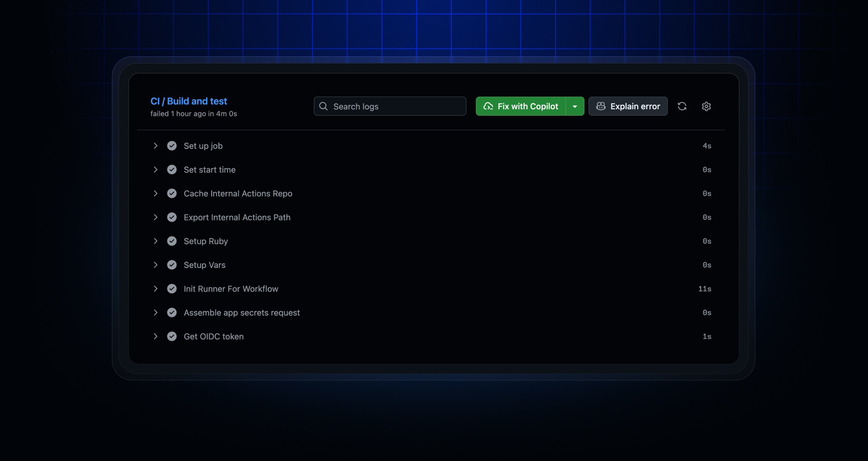Click the magnifier icon in Search logs

click(323, 106)
